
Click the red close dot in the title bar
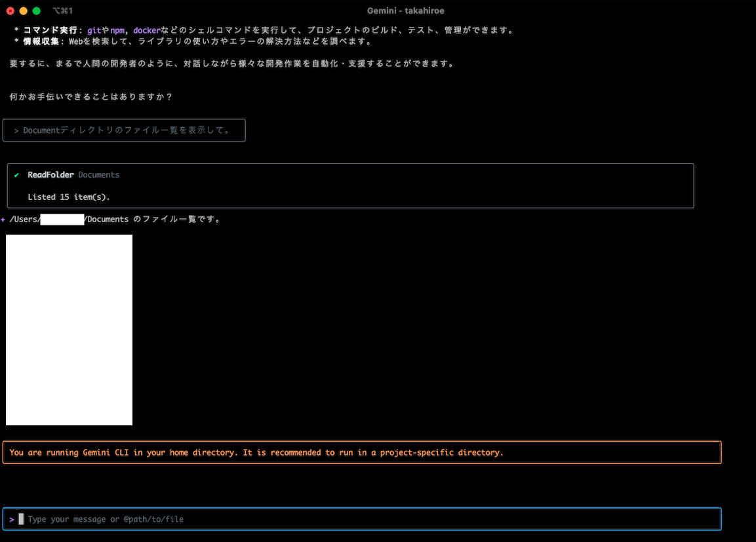pos(10,10)
